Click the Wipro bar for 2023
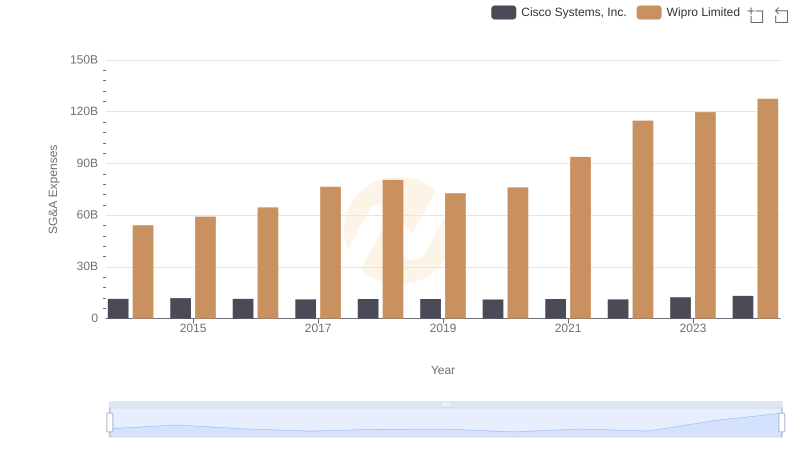The width and height of the screenshot is (800, 461). pos(705,215)
